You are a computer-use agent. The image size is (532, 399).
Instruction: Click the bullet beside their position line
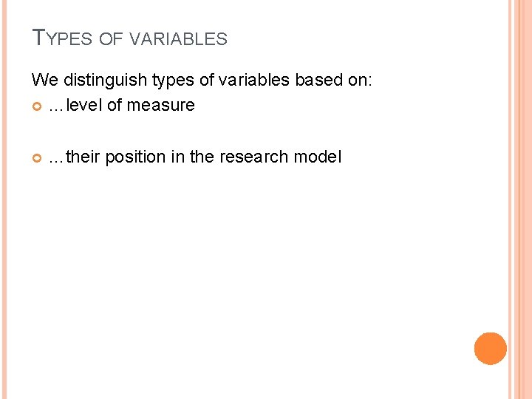click(37, 157)
